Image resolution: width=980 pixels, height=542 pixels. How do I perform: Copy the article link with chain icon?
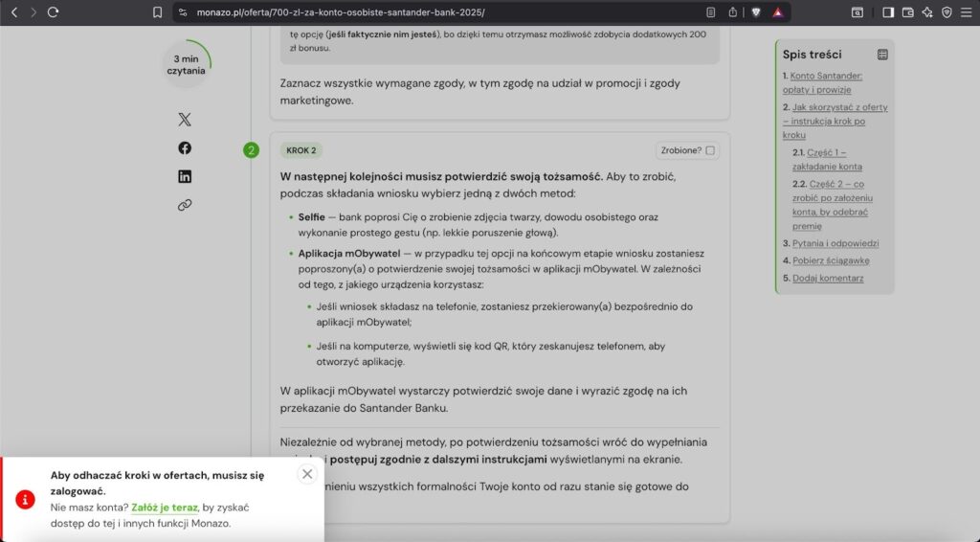pyautogui.click(x=185, y=205)
